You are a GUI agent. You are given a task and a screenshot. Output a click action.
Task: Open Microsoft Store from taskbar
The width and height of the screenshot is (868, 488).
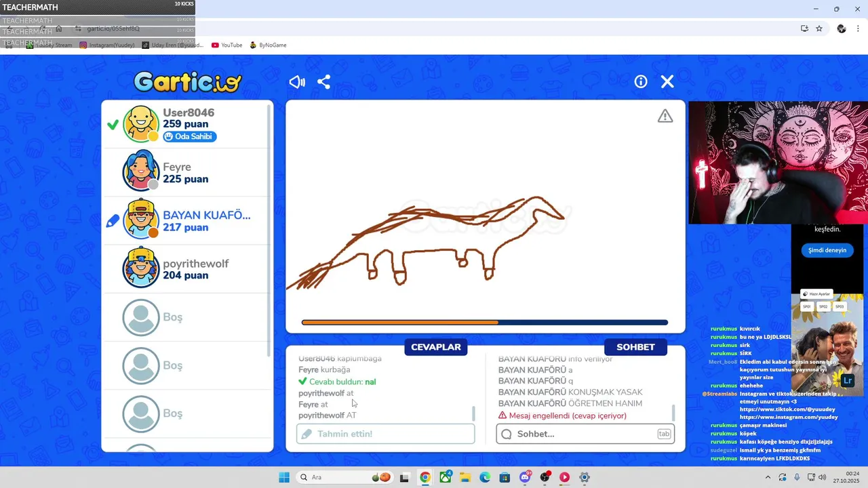(505, 477)
